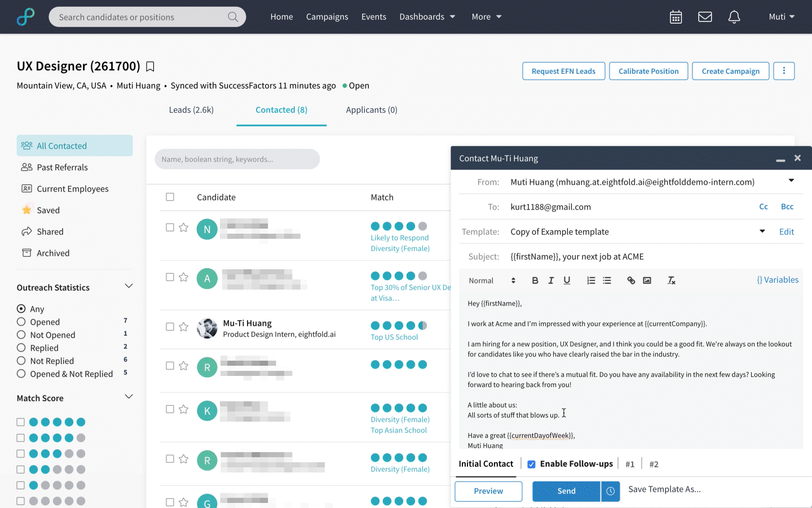Open the Template selection dropdown
812x508 pixels.
(x=762, y=231)
